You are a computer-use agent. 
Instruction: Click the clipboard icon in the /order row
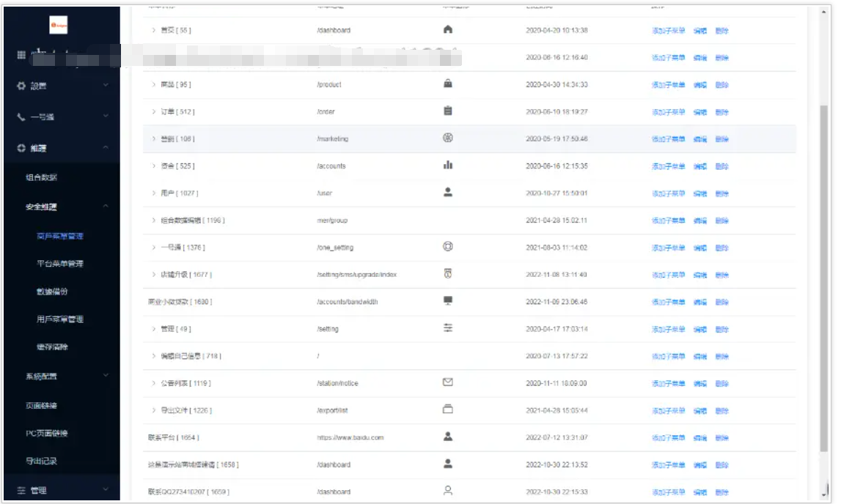[448, 111]
